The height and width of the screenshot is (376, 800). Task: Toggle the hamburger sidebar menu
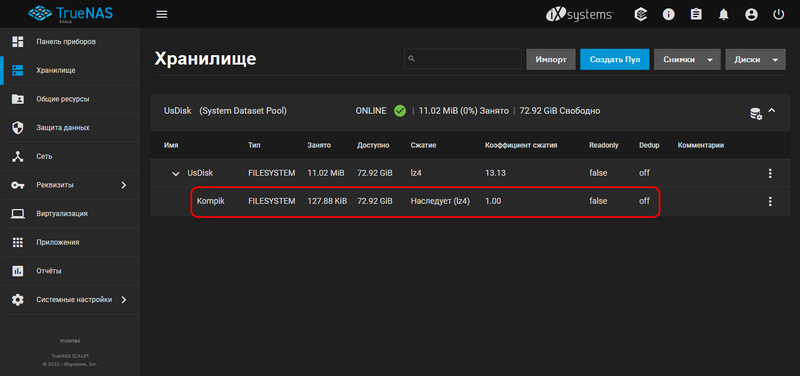(162, 14)
